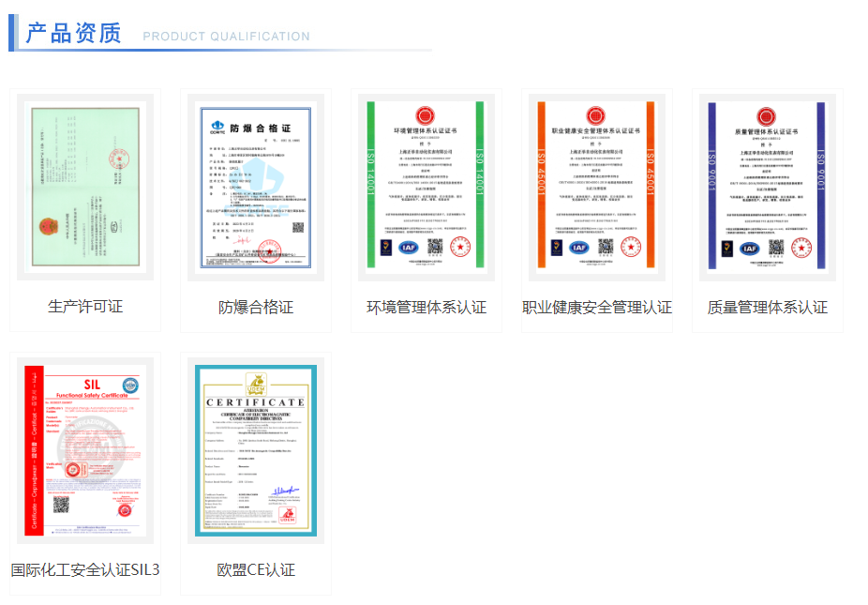Open the 生产许可证 certificate image
868x605 pixels.
pyautogui.click(x=85, y=187)
